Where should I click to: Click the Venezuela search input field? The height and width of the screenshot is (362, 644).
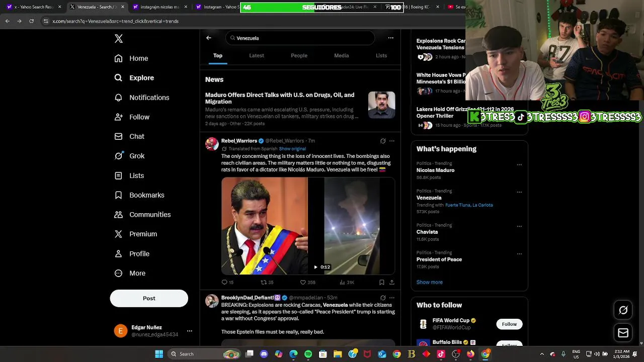click(x=300, y=38)
